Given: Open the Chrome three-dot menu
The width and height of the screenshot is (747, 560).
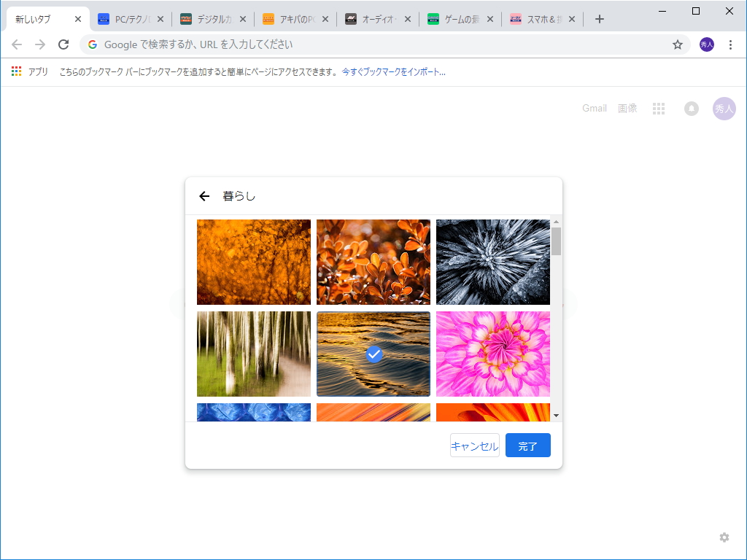Looking at the screenshot, I should pyautogui.click(x=731, y=44).
